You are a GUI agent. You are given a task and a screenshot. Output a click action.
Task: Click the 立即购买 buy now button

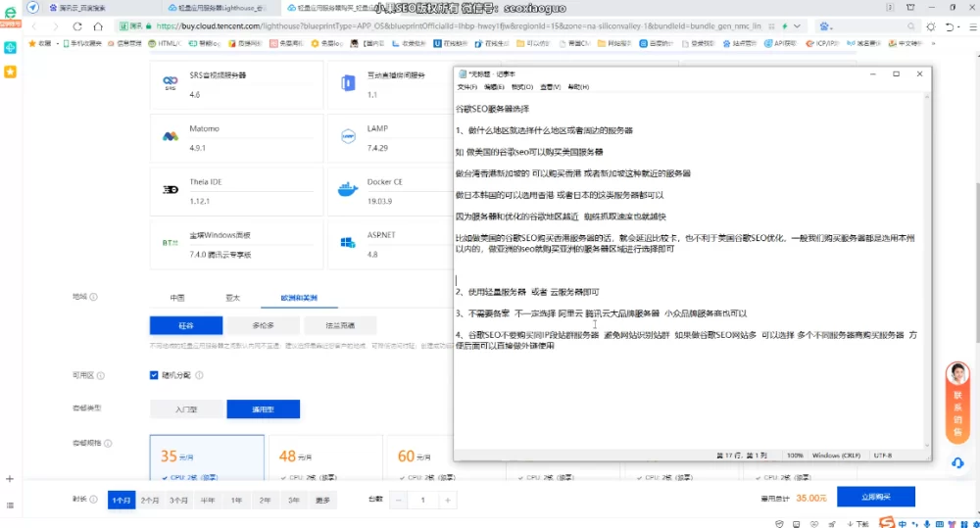(875, 497)
